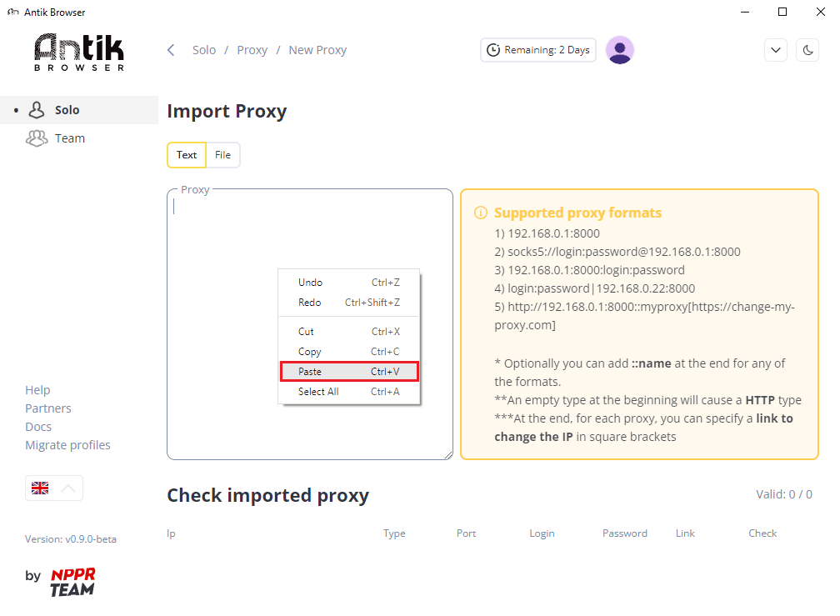Open the Docs link in sidebar
The height and width of the screenshot is (616, 840).
(38, 427)
